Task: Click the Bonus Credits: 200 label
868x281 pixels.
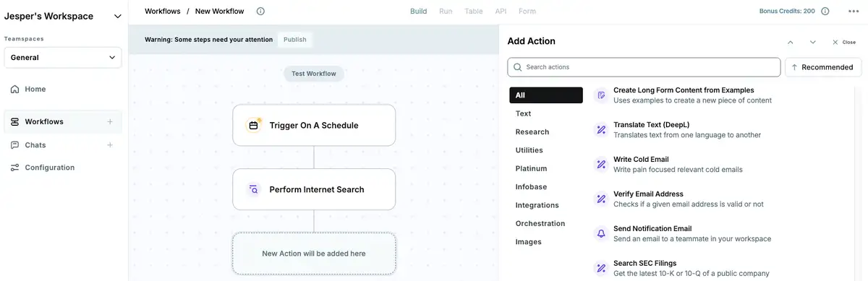Action: point(787,11)
